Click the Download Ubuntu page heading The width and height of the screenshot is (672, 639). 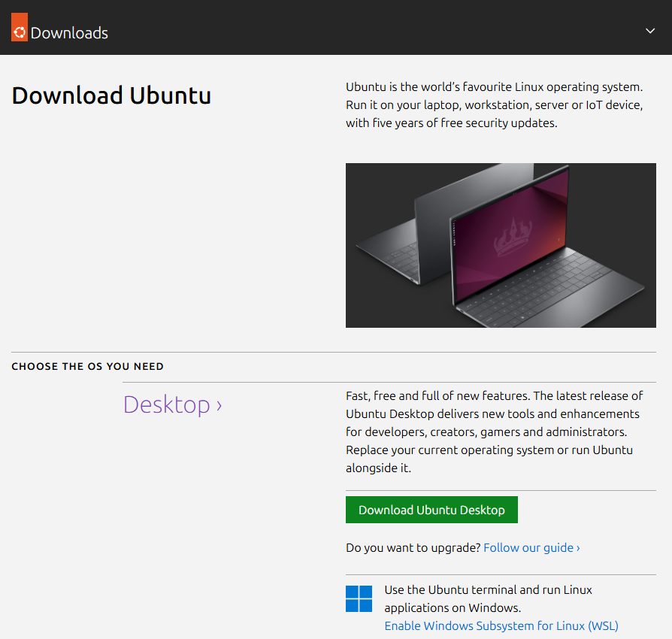(x=111, y=95)
